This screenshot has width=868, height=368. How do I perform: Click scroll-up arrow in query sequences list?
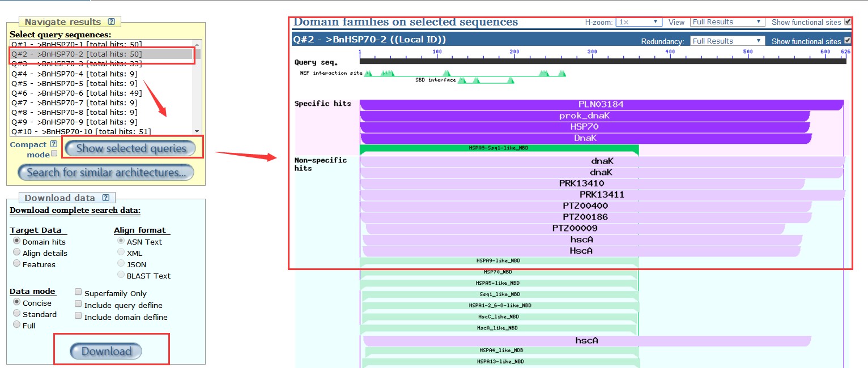[x=197, y=44]
